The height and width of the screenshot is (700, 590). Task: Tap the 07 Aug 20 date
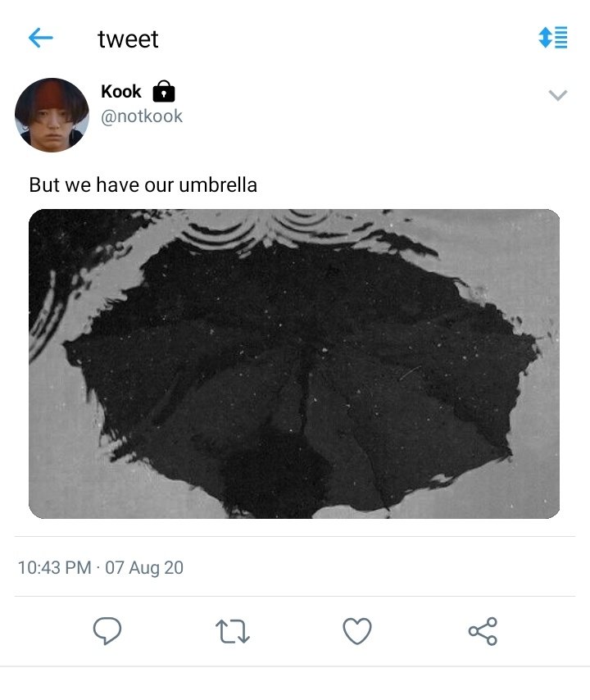[x=144, y=568]
